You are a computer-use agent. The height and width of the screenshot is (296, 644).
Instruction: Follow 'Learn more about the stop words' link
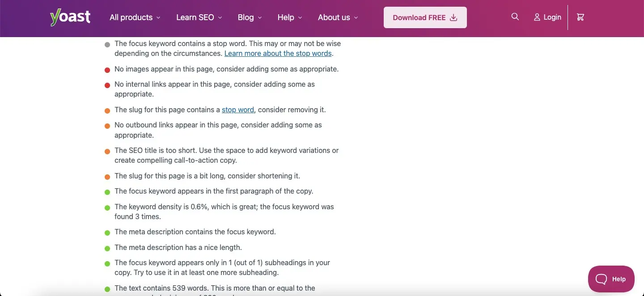[278, 53]
